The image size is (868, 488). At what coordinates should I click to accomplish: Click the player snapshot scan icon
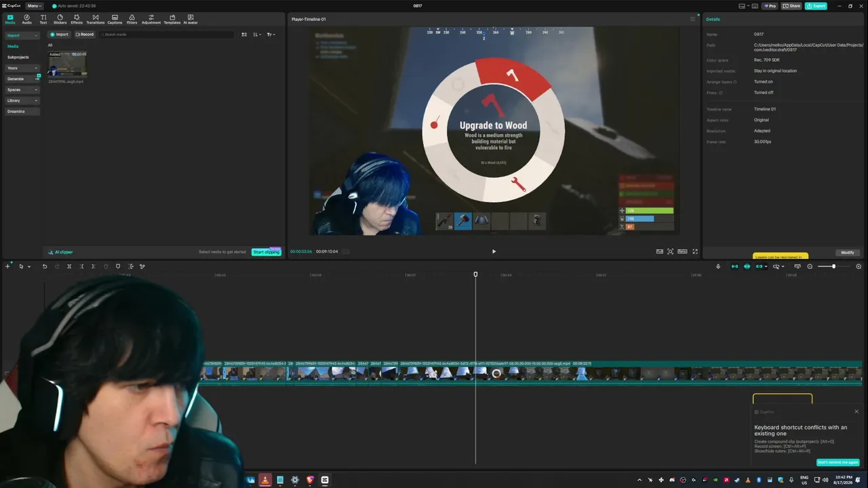671,251
